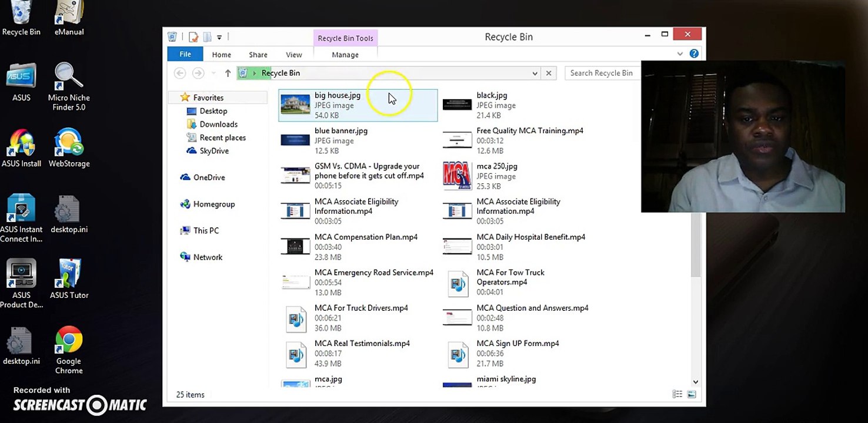868x423 pixels.
Task: Open the Customize Quick Access Toolbar dropdown
Action: 219,37
